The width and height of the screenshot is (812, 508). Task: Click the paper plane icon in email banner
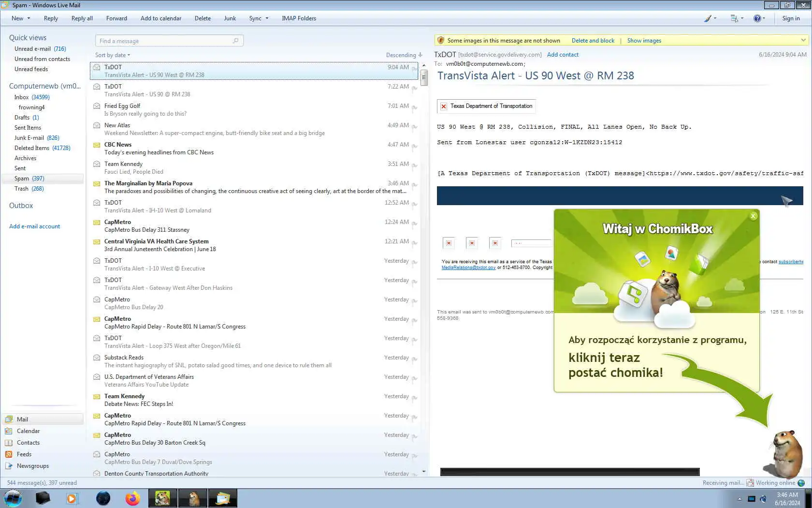tap(787, 200)
